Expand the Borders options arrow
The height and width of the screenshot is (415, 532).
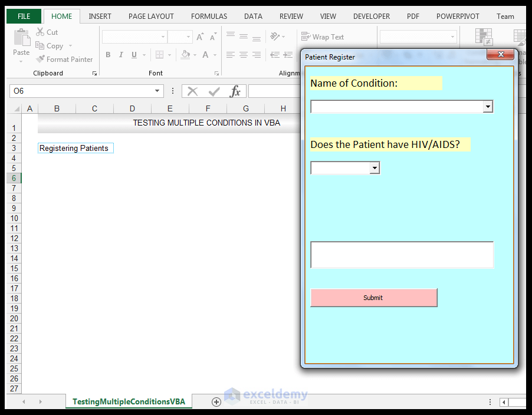[169, 55]
